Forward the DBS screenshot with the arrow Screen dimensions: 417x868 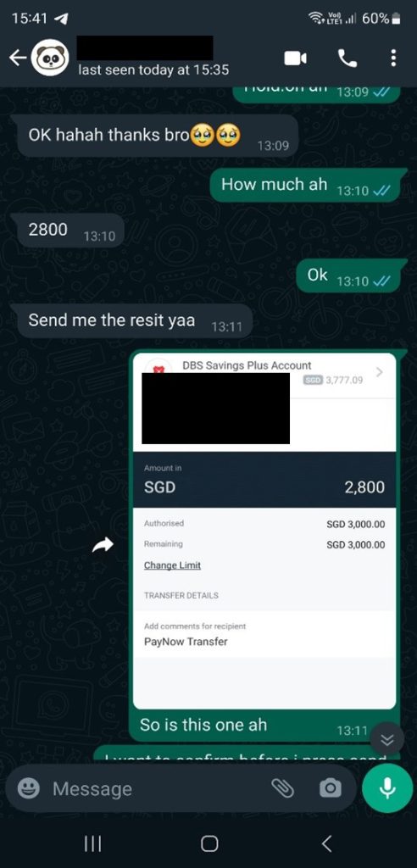pyautogui.click(x=103, y=545)
